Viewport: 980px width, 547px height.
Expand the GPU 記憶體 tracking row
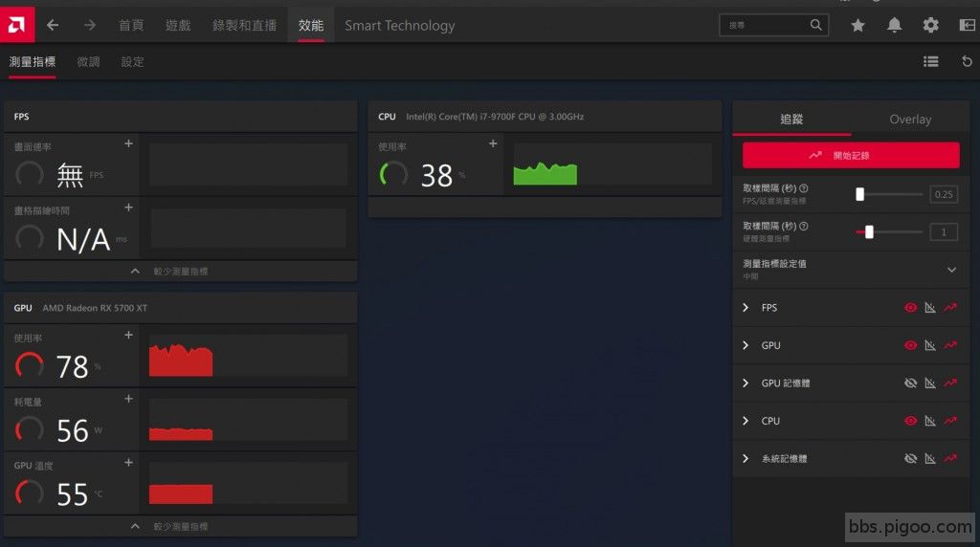click(x=746, y=383)
